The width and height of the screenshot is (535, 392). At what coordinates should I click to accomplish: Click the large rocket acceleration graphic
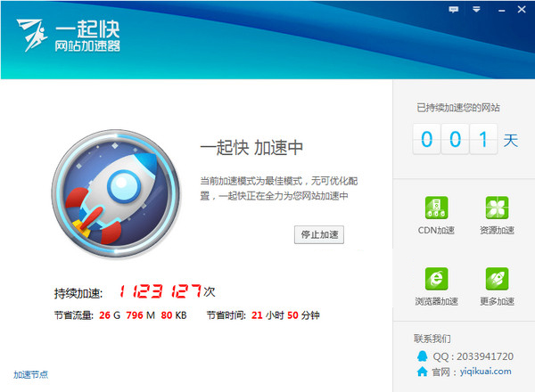116,192
